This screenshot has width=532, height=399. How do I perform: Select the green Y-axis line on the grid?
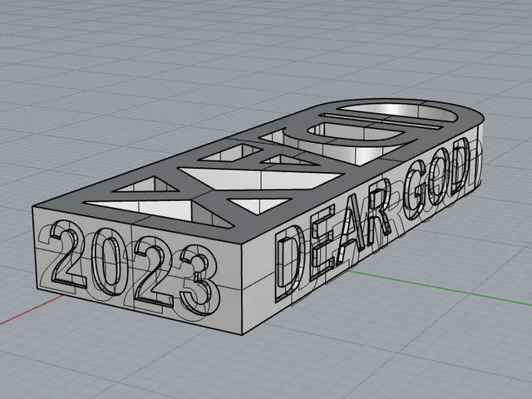pyautogui.click(x=440, y=287)
